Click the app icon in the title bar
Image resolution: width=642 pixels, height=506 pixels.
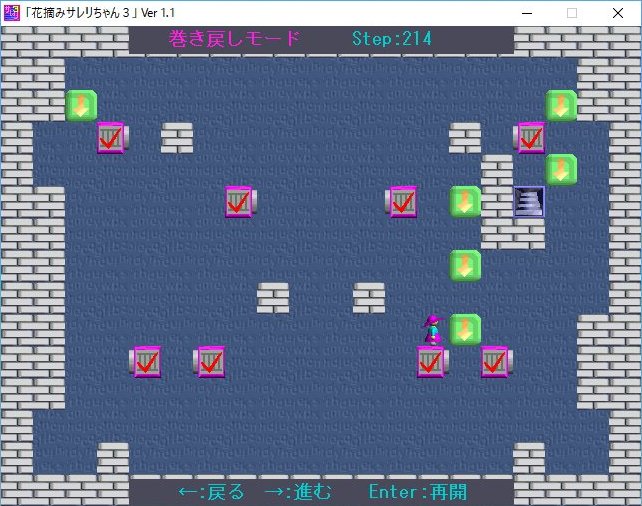coord(12,13)
